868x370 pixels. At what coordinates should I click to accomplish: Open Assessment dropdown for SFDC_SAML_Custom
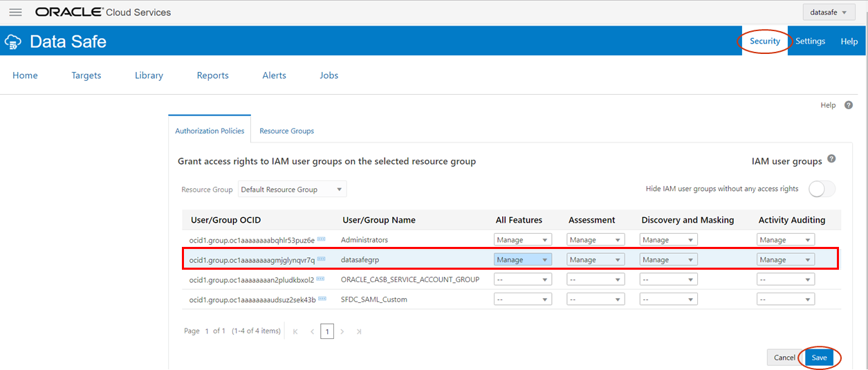pyautogui.click(x=595, y=300)
